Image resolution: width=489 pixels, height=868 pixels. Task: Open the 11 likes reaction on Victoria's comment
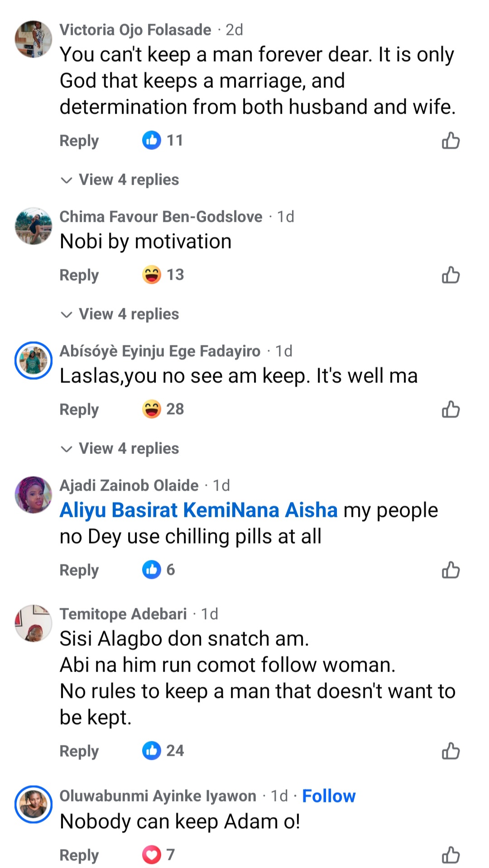point(162,140)
